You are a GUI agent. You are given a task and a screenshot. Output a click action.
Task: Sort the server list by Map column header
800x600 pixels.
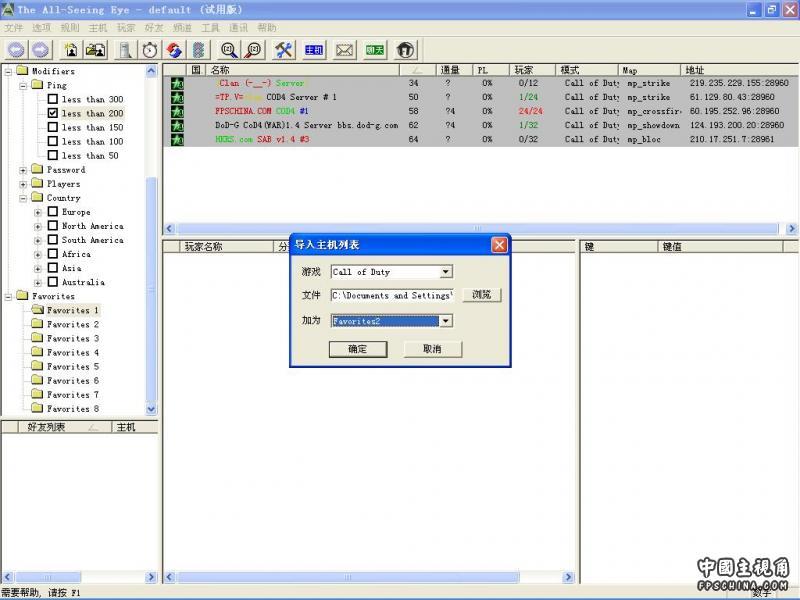click(649, 70)
